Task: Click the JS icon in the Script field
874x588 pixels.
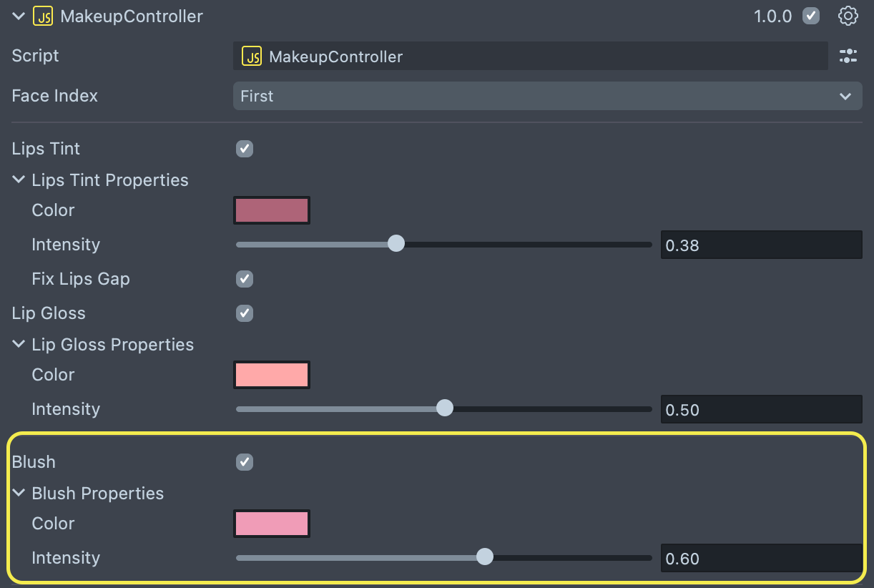Action: (252, 57)
